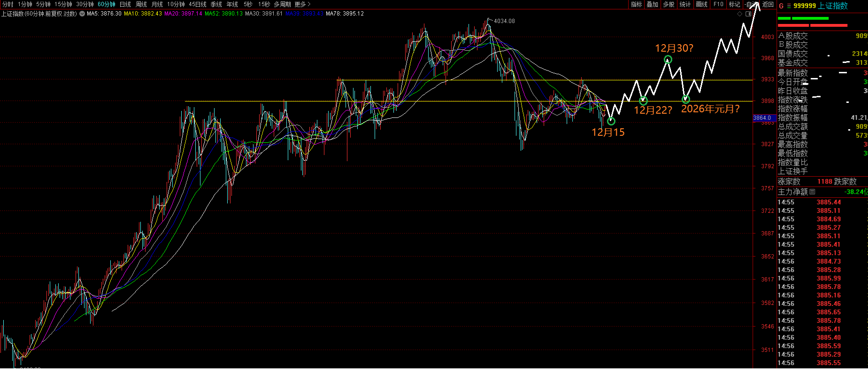This screenshot has width=868, height=374.
Task: Click the 3864.0 price label on axis
Action: click(762, 118)
